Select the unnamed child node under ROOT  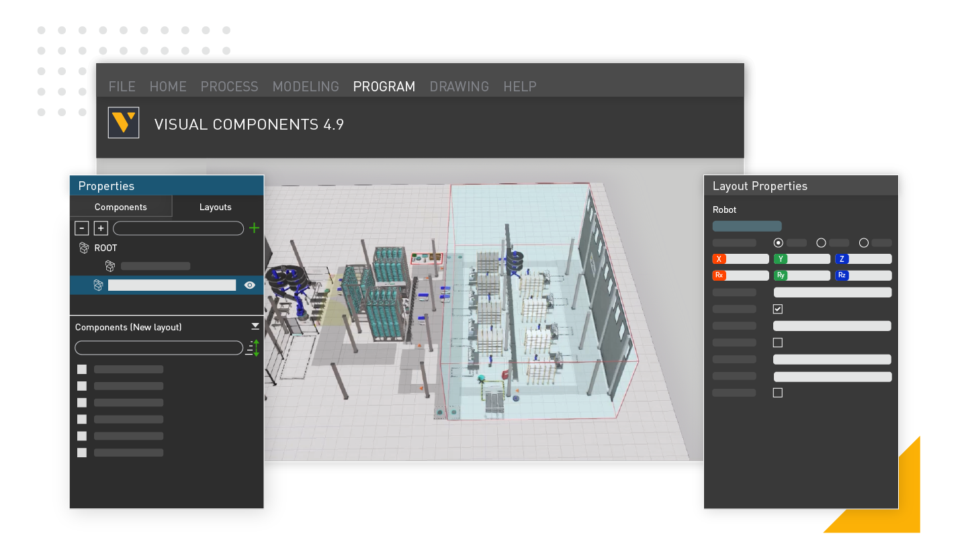(x=155, y=267)
